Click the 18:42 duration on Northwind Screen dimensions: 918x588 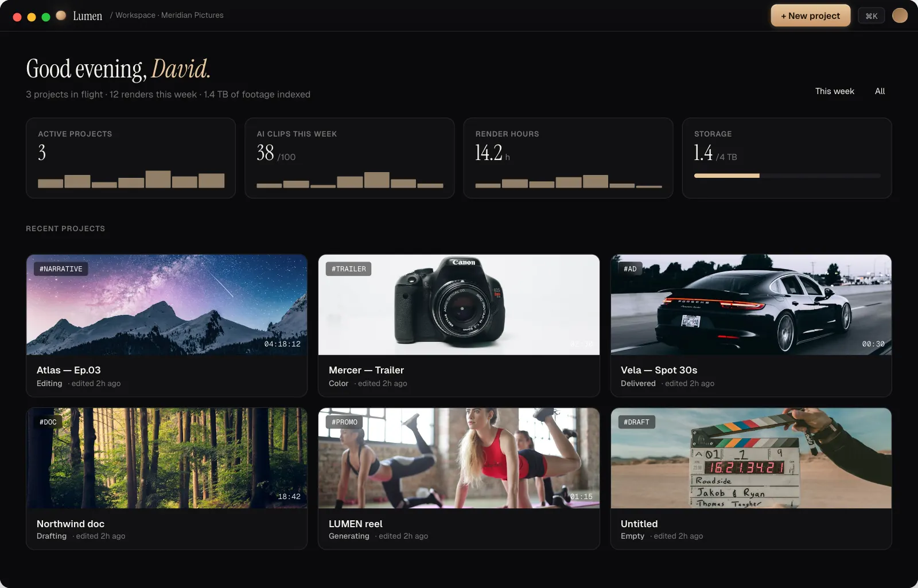(289, 497)
